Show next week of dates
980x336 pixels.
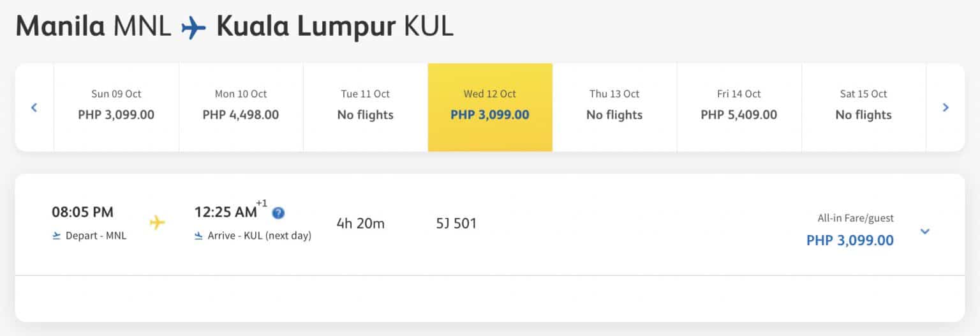click(x=946, y=107)
